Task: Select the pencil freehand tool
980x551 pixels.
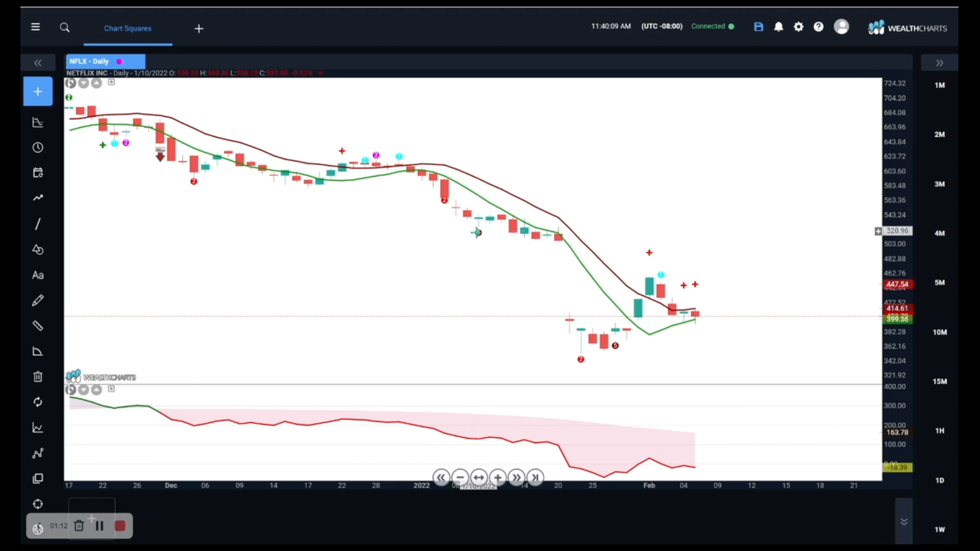Action: pos(38,300)
